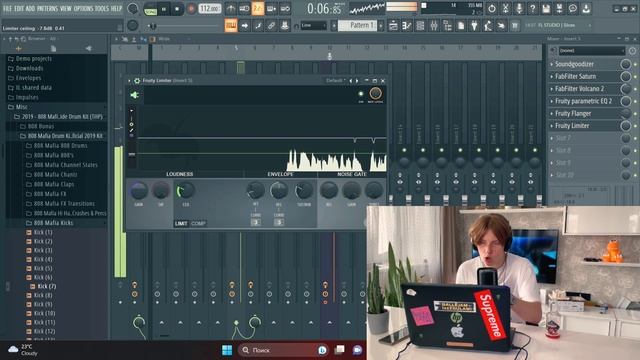
Task: Toggle step editing mode
Action: tap(258, 26)
